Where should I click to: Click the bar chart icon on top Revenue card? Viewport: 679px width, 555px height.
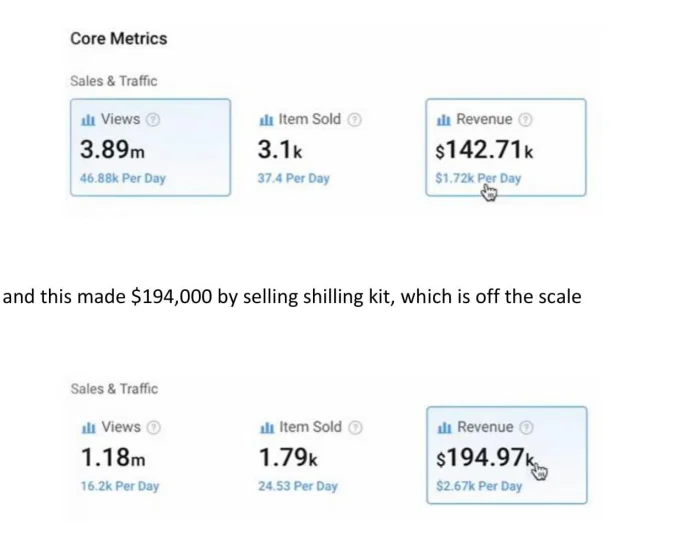click(x=444, y=120)
